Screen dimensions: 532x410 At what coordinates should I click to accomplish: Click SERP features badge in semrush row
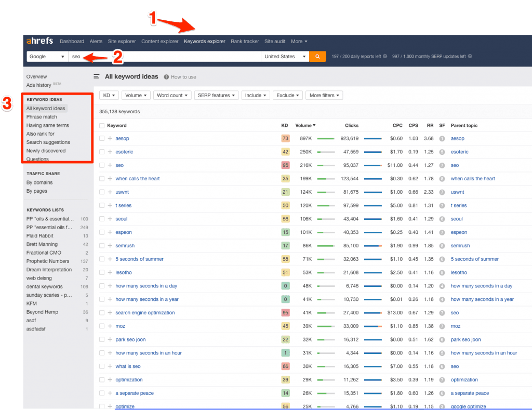pyautogui.click(x=442, y=246)
